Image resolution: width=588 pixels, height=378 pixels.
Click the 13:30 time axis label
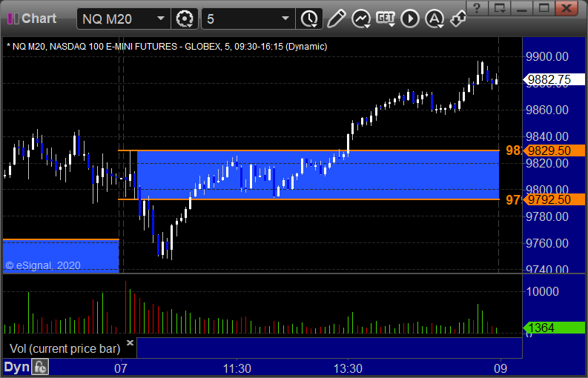coord(348,368)
